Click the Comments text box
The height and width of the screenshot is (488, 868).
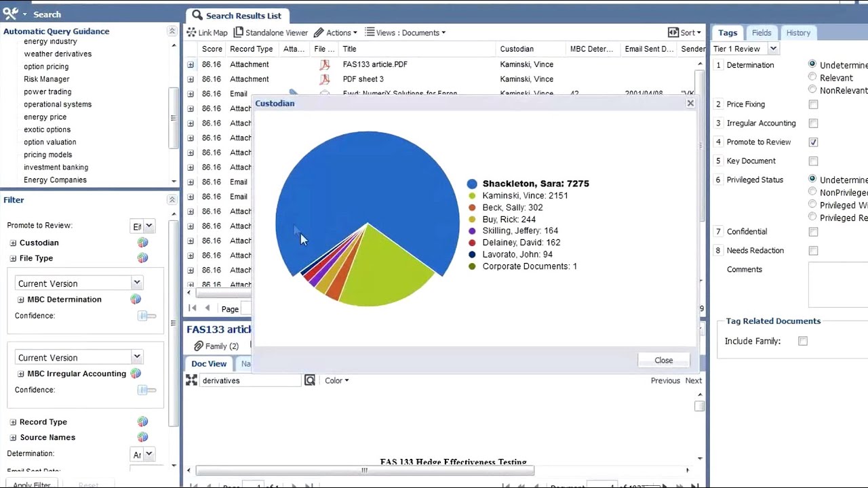click(x=838, y=285)
